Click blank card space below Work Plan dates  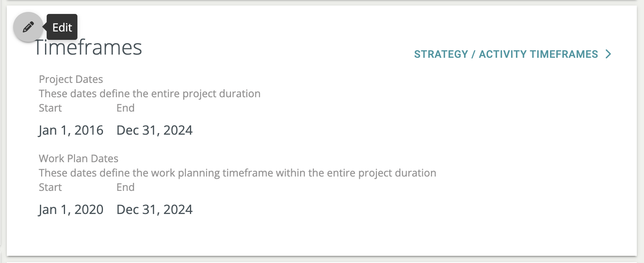[x=319, y=237]
